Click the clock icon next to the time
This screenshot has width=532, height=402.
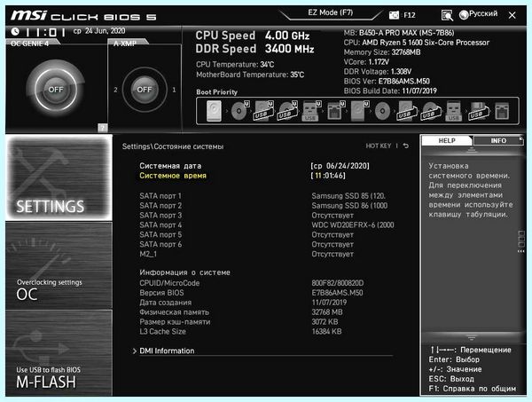pos(15,32)
